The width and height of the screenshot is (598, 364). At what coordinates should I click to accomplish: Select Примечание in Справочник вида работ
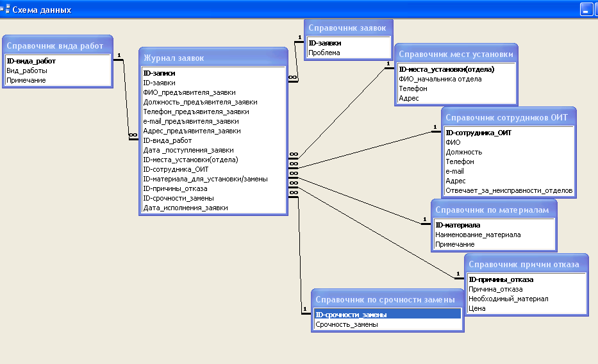pos(58,80)
